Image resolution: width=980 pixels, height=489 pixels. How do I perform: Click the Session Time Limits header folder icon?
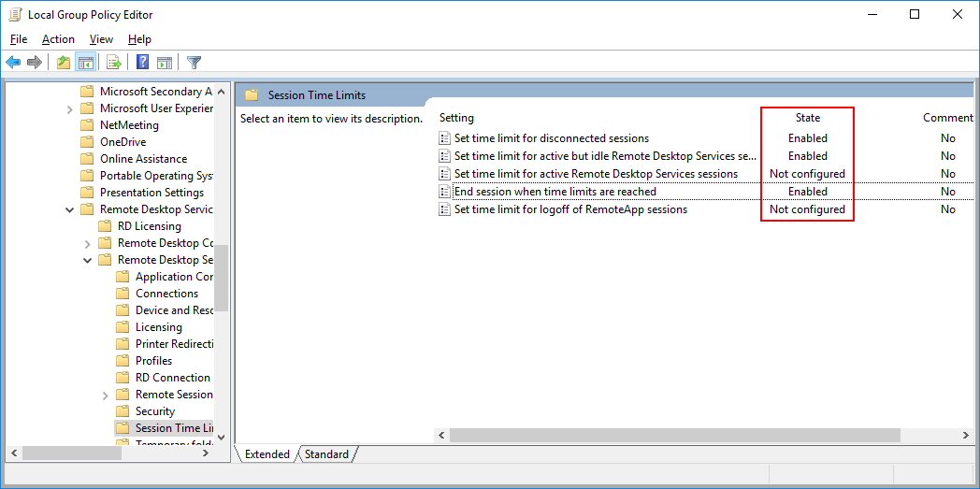pyautogui.click(x=252, y=95)
